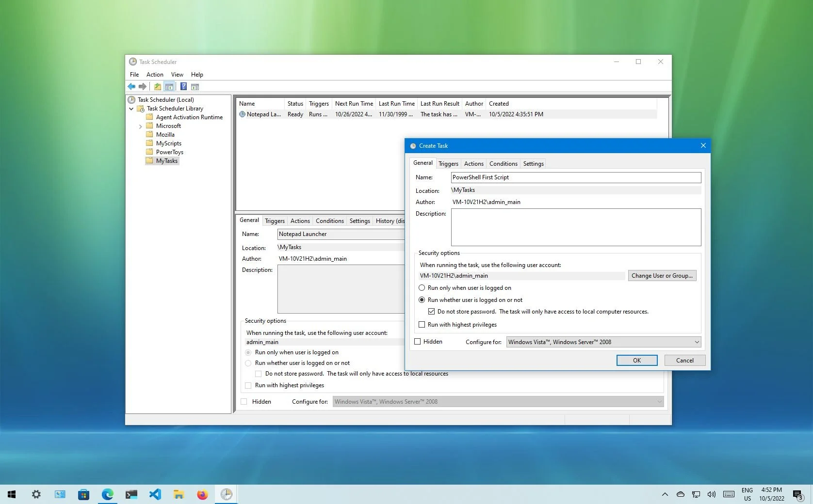813x504 pixels.
Task: Click Change User or Group button
Action: coord(662,276)
